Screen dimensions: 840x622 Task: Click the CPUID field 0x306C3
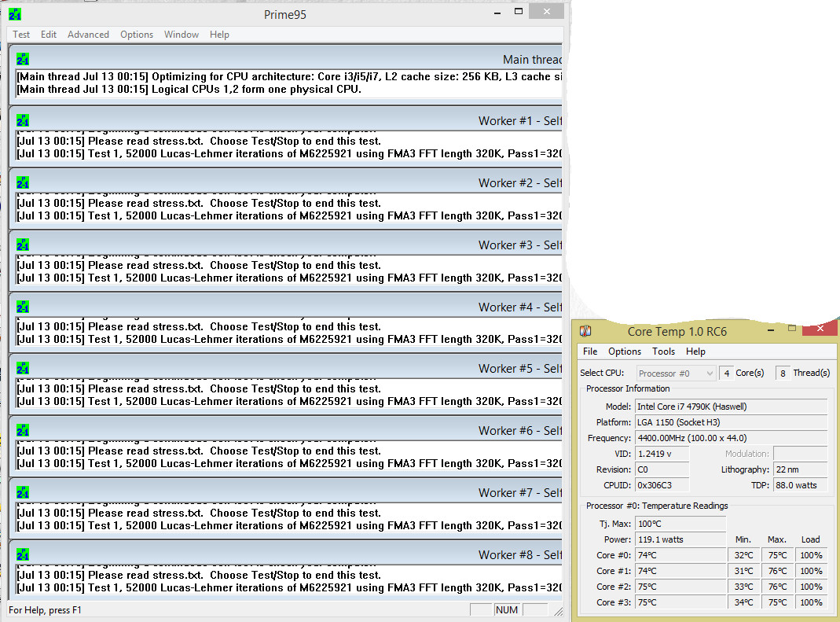[662, 485]
